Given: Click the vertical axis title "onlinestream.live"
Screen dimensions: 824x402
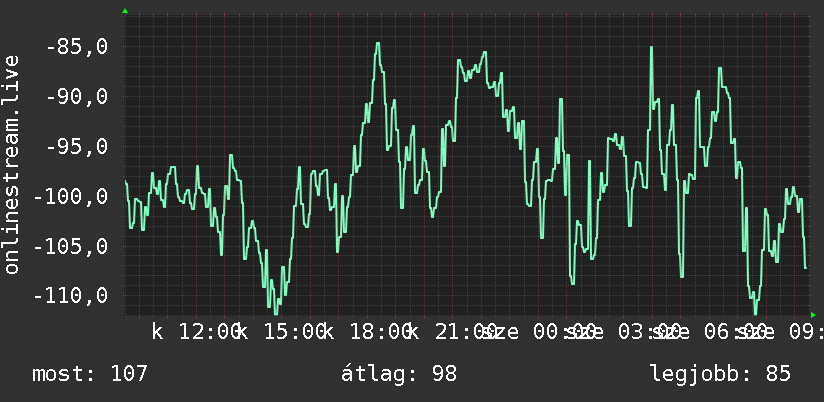Looking at the screenshot, I should point(12,164).
